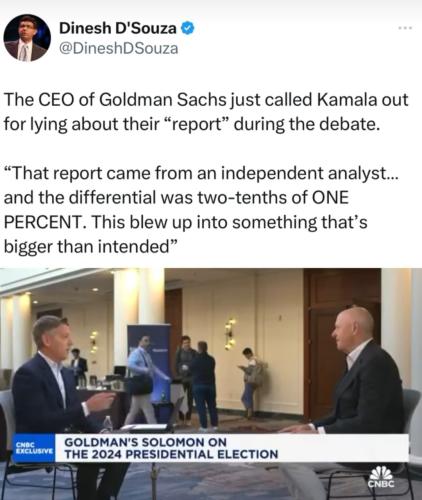Viewport: 422px width, 500px height.
Task: Click the water bottle on the table
Action: click(107, 425)
